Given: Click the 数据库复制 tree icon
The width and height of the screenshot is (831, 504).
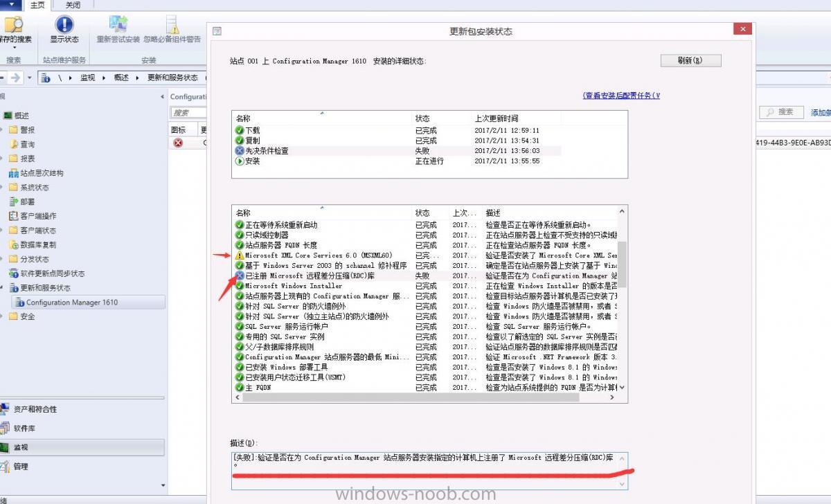Looking at the screenshot, I should tap(14, 244).
